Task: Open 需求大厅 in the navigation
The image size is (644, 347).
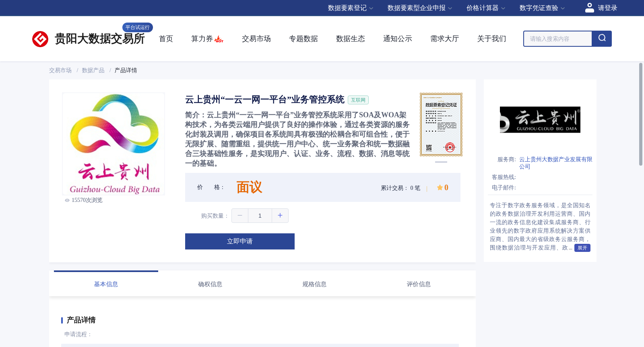Action: click(445, 39)
